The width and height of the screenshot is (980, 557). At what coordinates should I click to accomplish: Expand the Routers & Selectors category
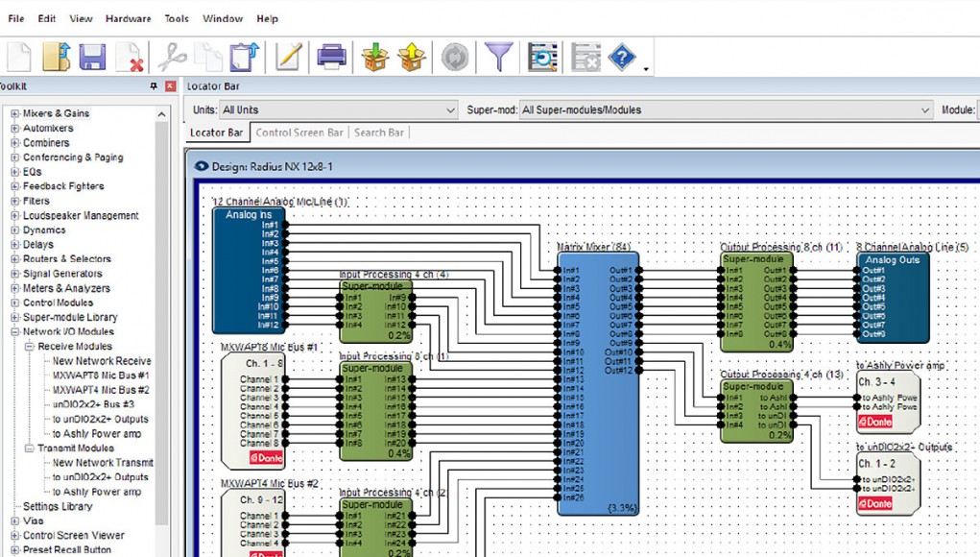tap(15, 259)
